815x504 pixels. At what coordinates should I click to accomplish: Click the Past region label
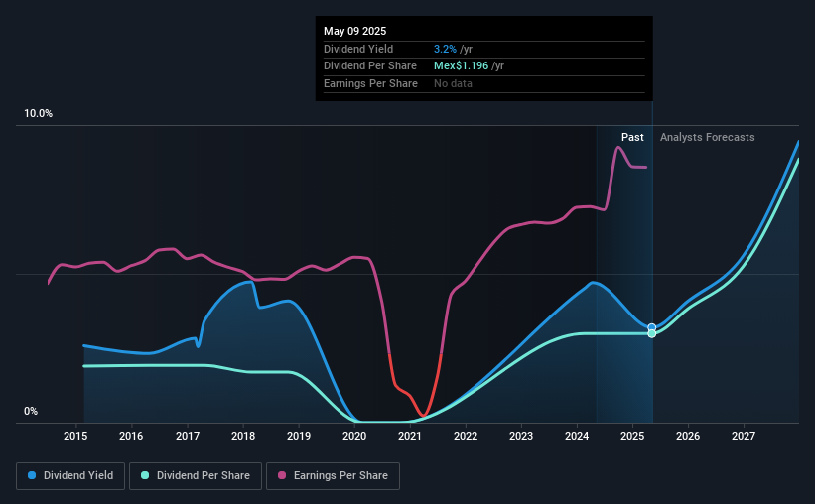(632, 137)
